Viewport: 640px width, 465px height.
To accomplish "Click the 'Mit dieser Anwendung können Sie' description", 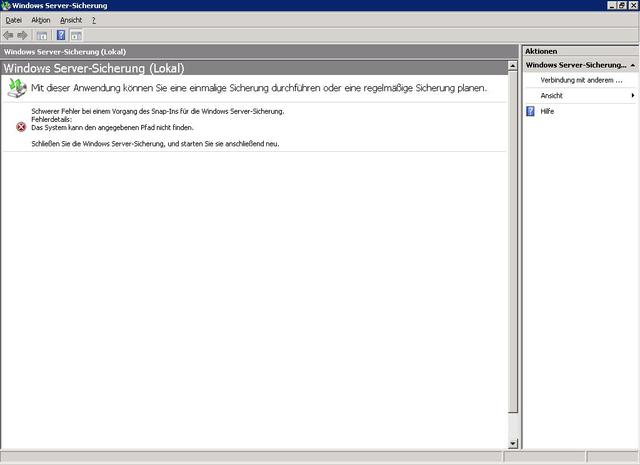I will click(x=259, y=88).
